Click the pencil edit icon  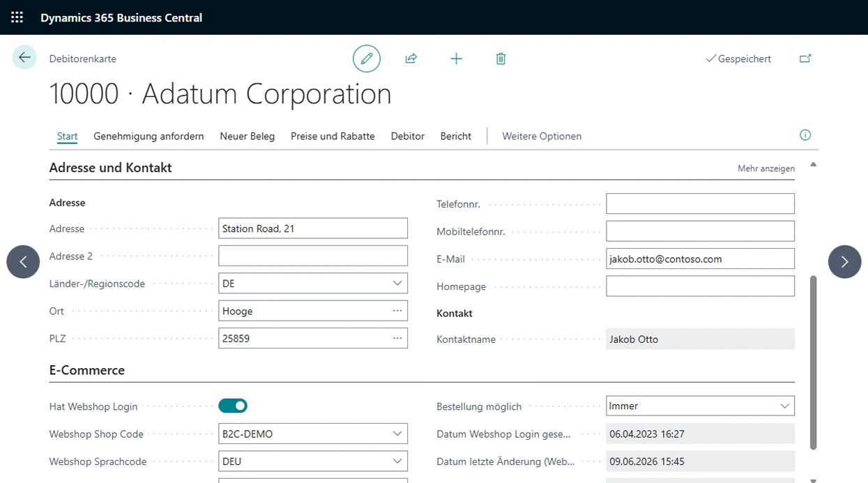click(x=367, y=59)
